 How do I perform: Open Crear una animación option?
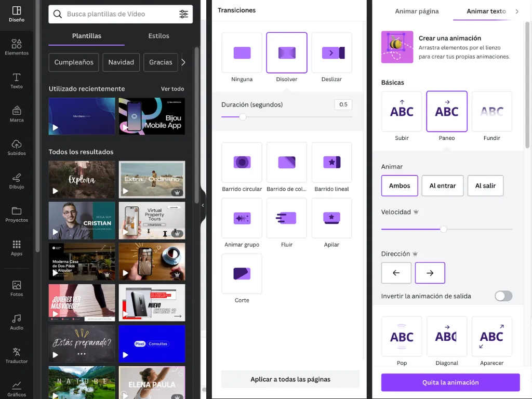point(446,47)
